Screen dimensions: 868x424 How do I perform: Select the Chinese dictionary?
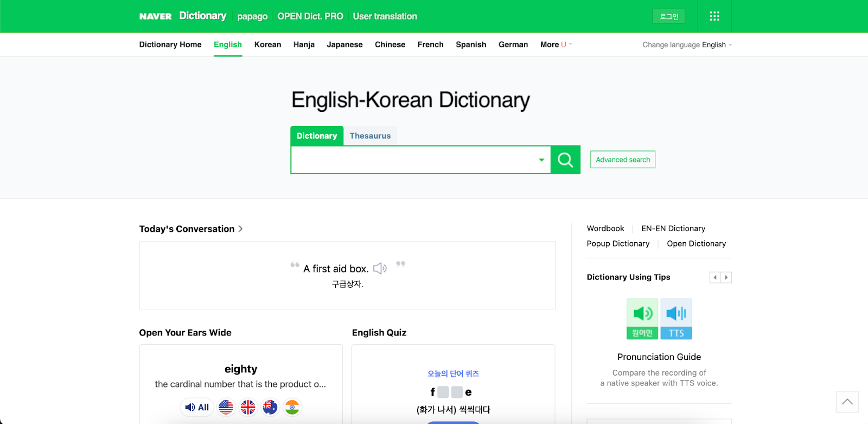(390, 45)
